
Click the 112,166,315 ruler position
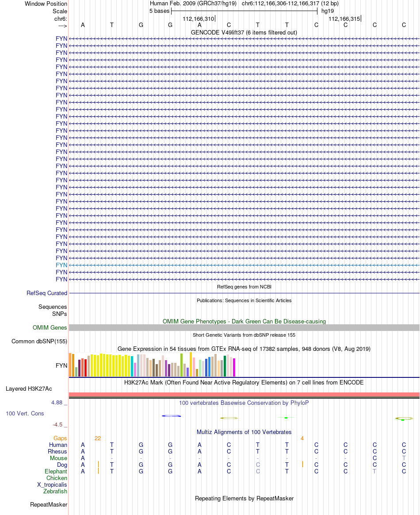tap(344, 19)
